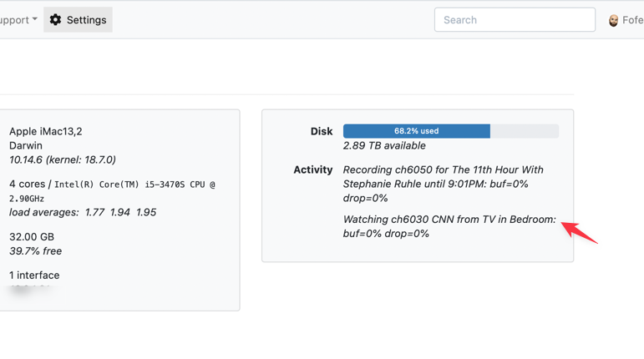Select the 2.89 TB available text
This screenshot has height=359, width=644.
[x=384, y=146]
